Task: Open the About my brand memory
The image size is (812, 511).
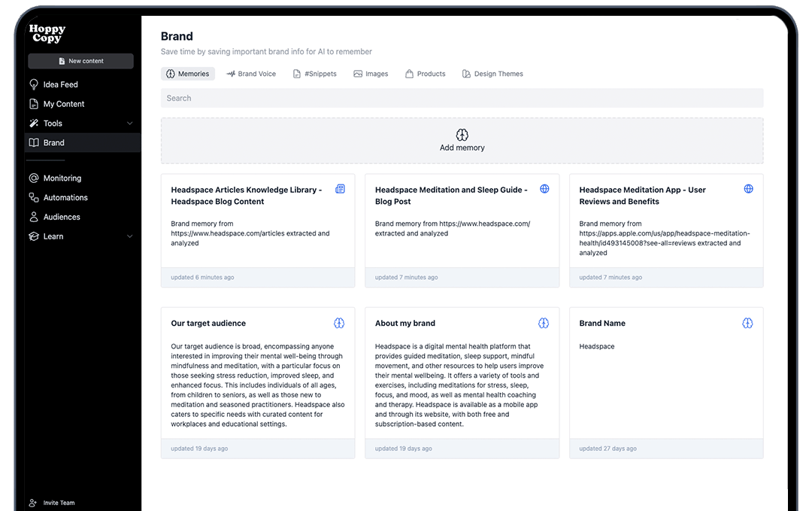Action: (462, 383)
